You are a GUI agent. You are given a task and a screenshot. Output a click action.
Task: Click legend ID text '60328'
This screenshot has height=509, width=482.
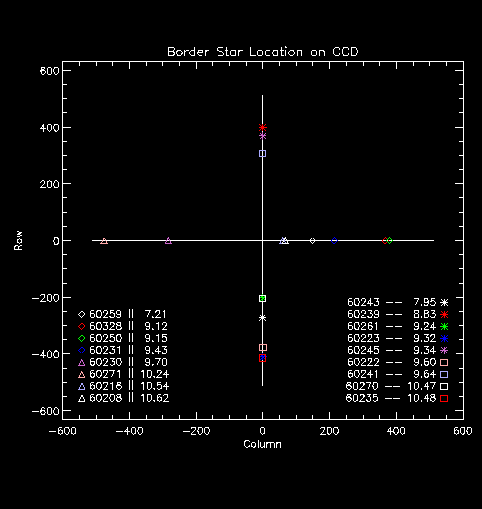(x=105, y=326)
